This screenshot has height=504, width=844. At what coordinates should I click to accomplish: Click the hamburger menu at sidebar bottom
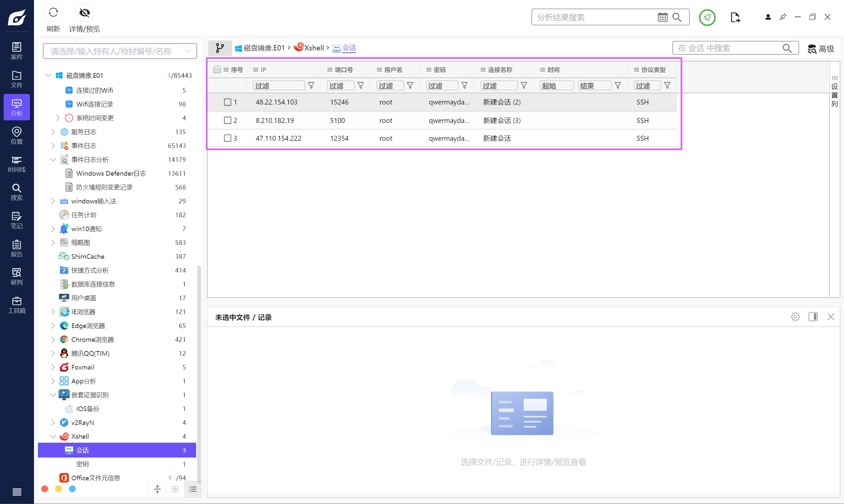(16, 491)
